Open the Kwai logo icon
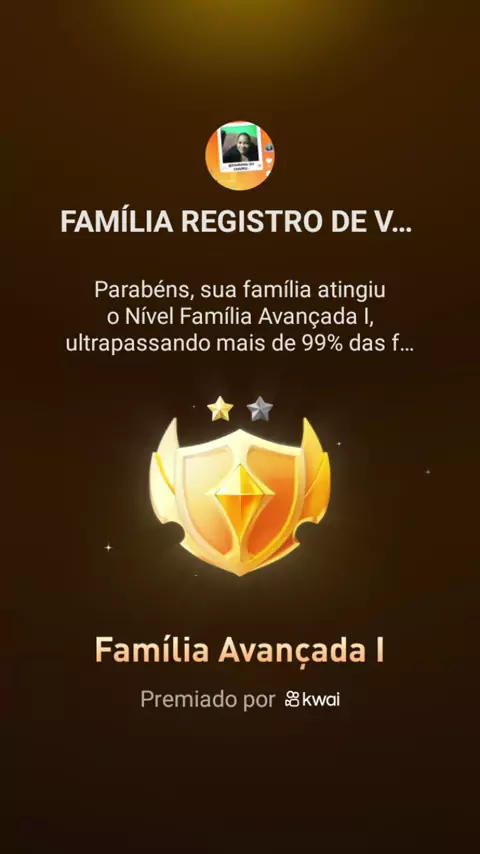 pos(292,699)
